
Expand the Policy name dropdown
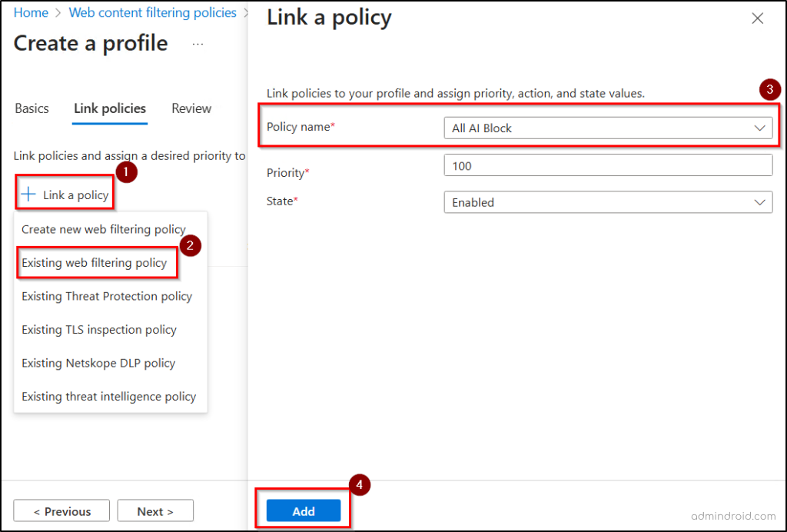pos(607,128)
